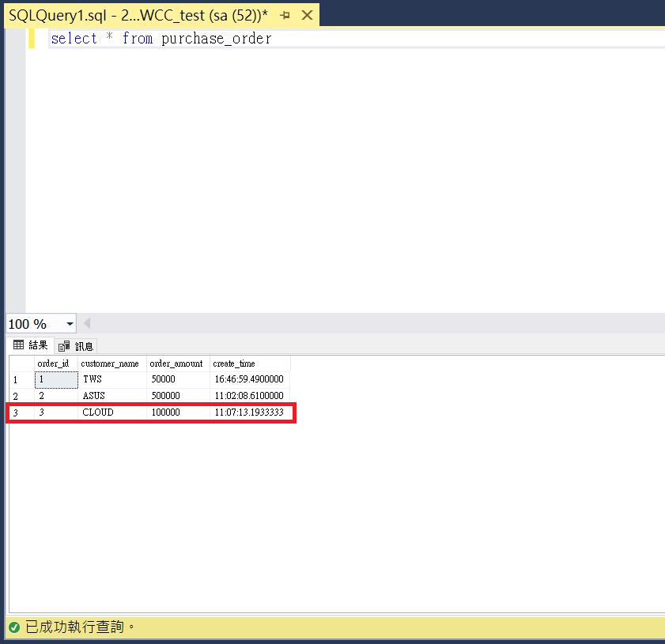Click the 11:07:13.1933333 time cell

pos(250,412)
